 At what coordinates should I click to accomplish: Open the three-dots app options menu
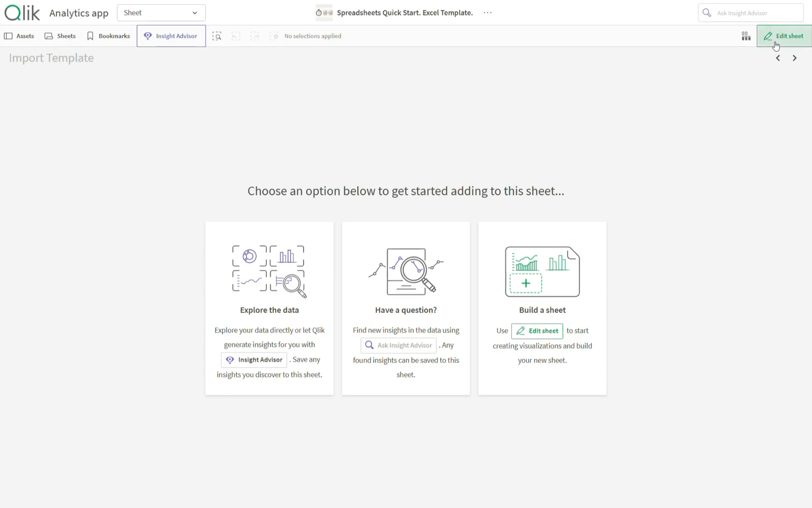pos(487,13)
